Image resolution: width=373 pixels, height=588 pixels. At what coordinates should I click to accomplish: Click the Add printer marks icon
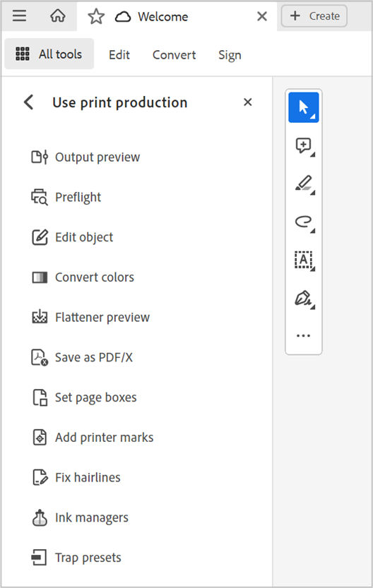click(x=40, y=437)
